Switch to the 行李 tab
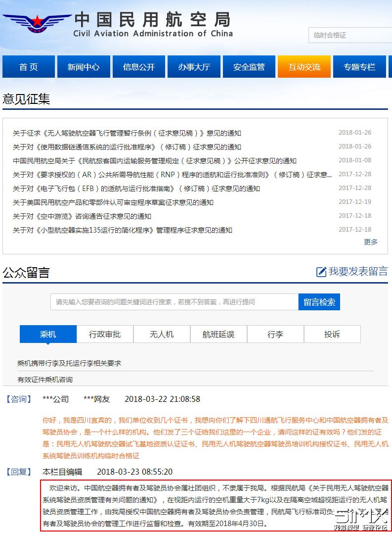Viewport: 392px width, 534px height. pyautogui.click(x=275, y=334)
